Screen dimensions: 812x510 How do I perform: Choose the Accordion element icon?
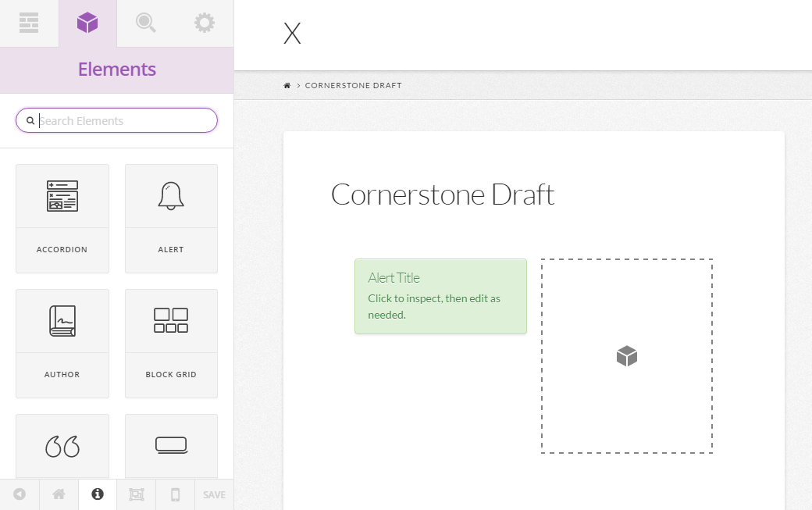(62, 196)
